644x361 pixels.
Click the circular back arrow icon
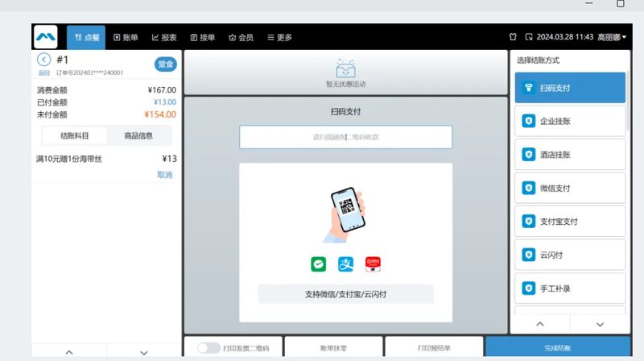coord(44,60)
